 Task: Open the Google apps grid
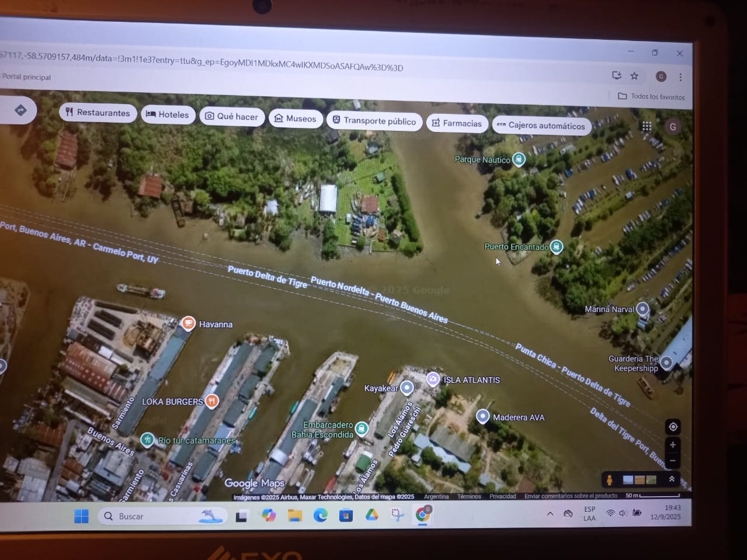[646, 126]
